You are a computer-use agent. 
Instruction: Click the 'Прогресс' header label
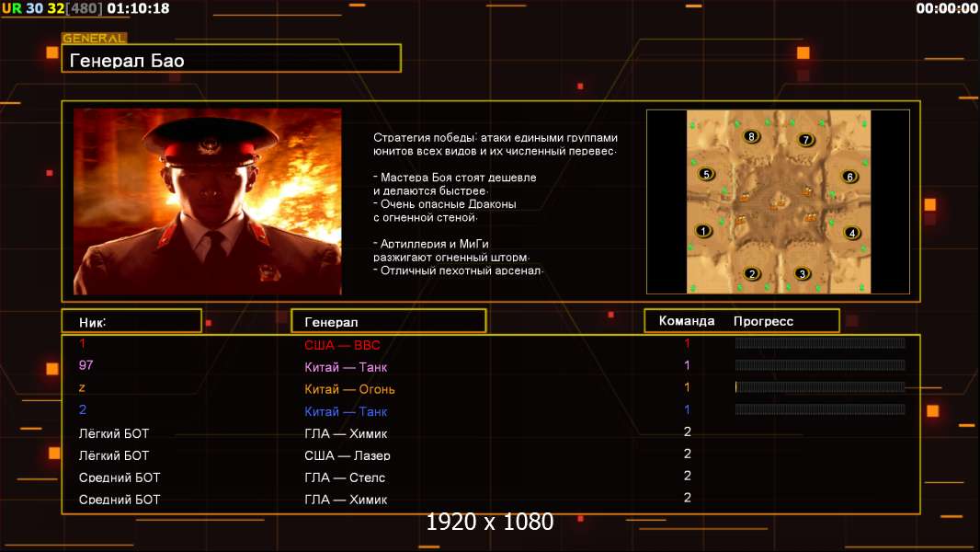click(x=763, y=321)
